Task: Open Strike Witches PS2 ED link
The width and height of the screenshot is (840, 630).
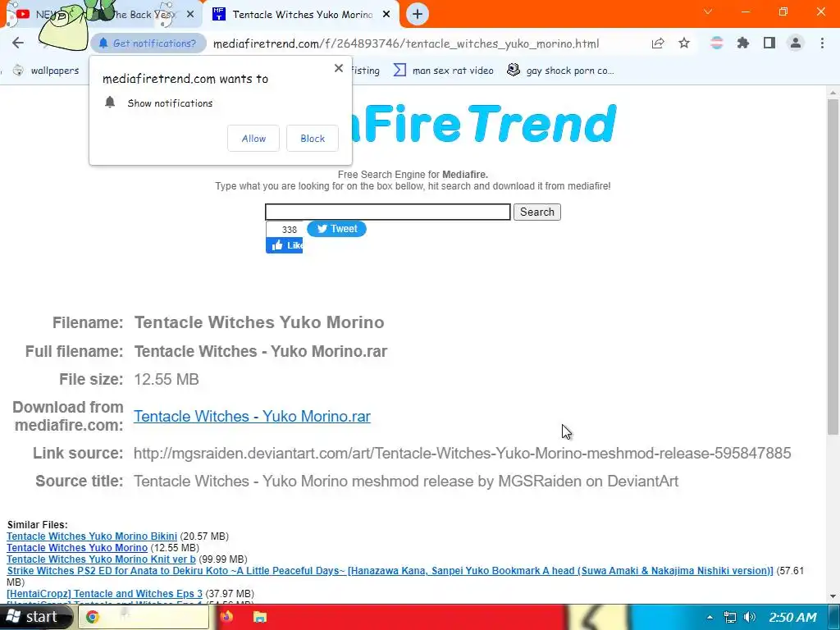Action: pyautogui.click(x=390, y=571)
